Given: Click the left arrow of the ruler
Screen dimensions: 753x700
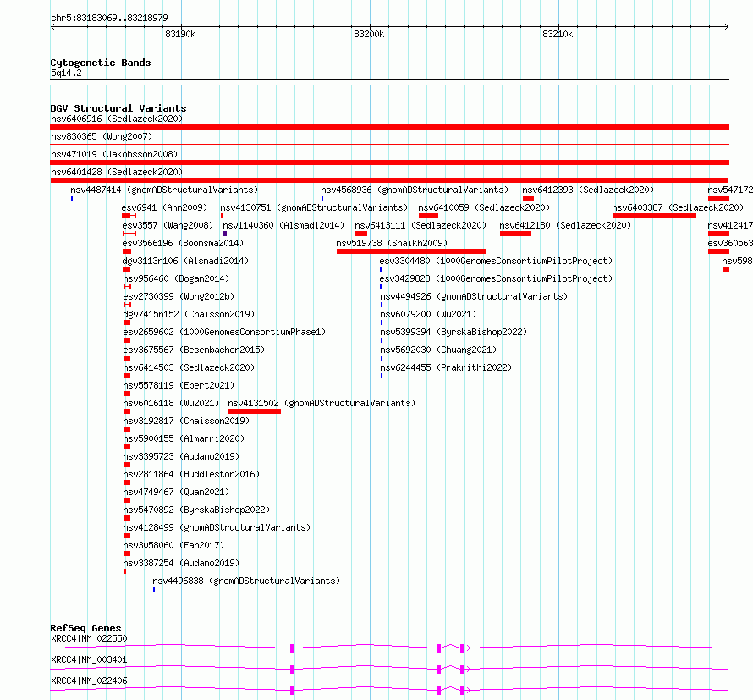Looking at the screenshot, I should coord(52,27).
